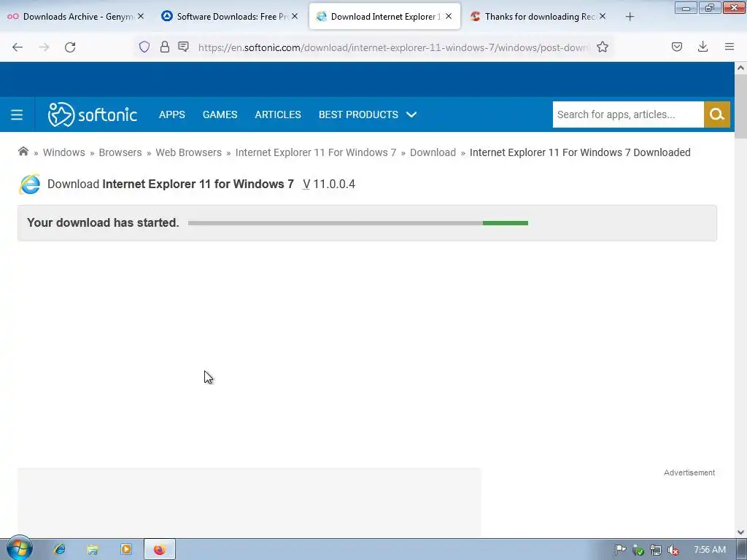The height and width of the screenshot is (560, 747).
Task: Reload the page with the refresh icon
Action: coord(70,47)
